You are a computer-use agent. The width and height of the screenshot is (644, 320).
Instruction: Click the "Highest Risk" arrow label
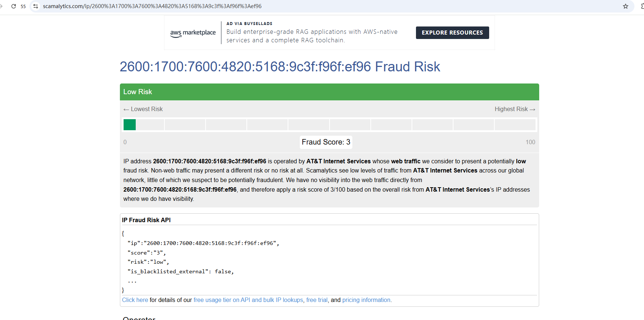click(x=515, y=109)
